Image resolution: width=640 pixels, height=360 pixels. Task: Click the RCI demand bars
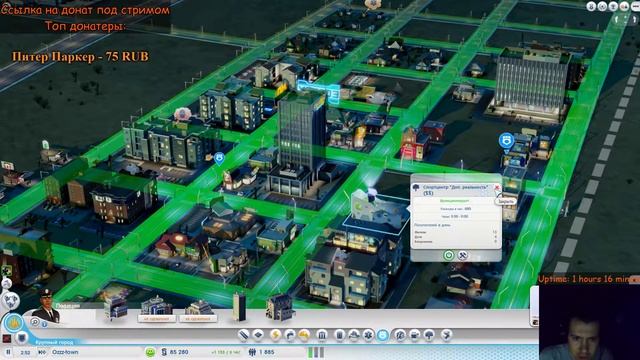(x=316, y=352)
